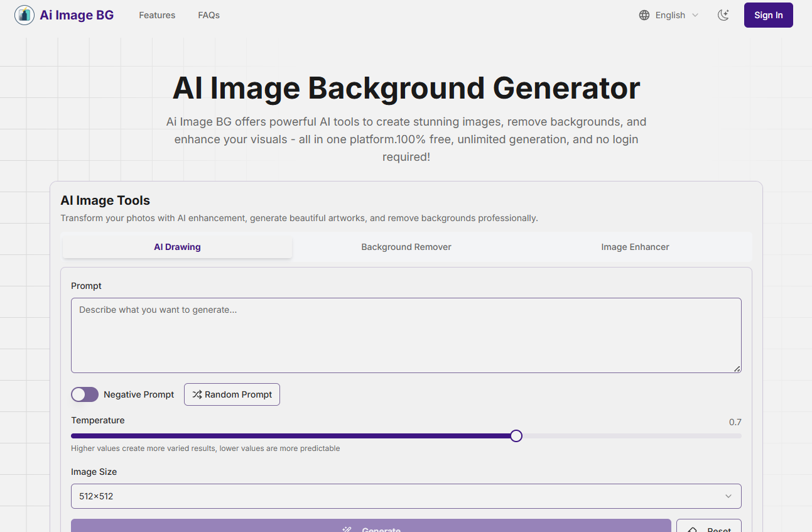This screenshot has height=532, width=812.
Task: Click the AI Image Background Generator heading
Action: coord(406,88)
